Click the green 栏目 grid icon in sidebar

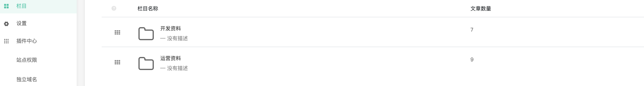click(6, 6)
